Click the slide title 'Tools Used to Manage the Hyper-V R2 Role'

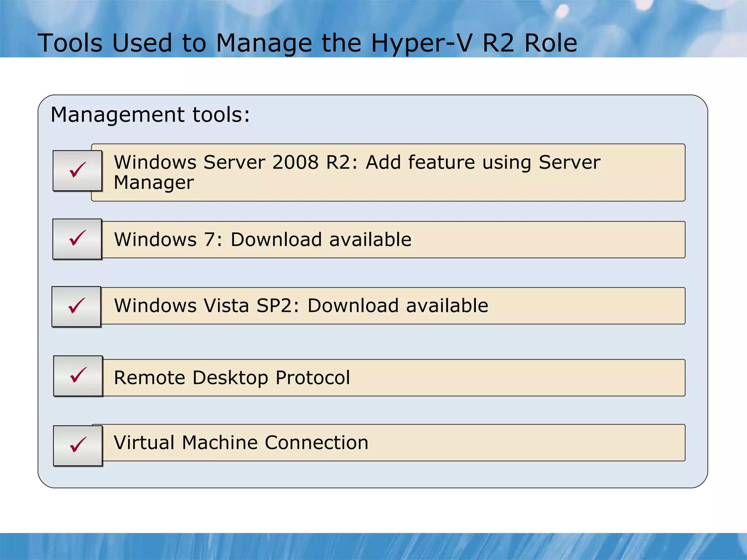coord(307,43)
